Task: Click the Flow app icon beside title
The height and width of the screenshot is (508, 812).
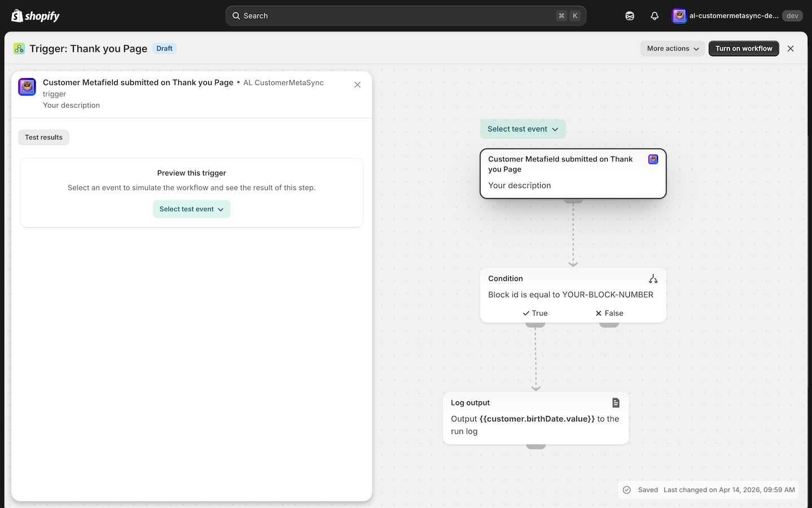Action: (x=19, y=49)
